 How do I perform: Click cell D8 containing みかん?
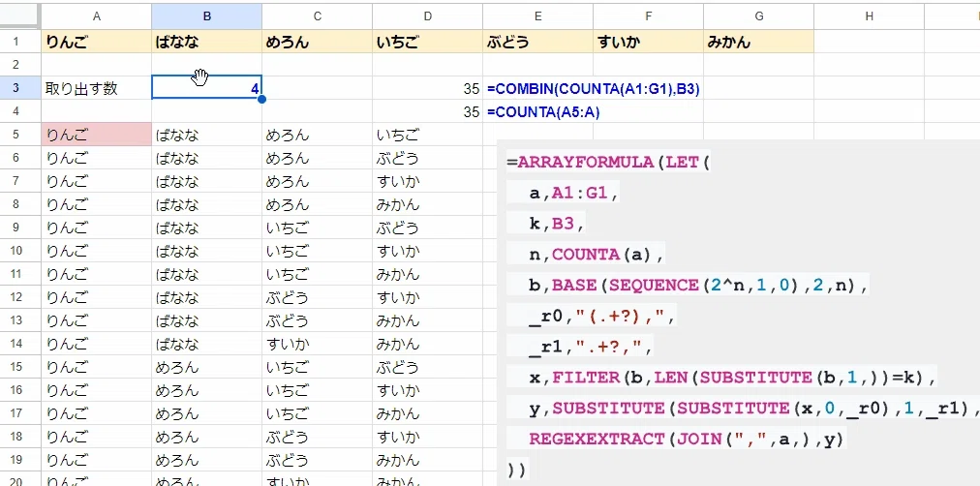tap(427, 204)
